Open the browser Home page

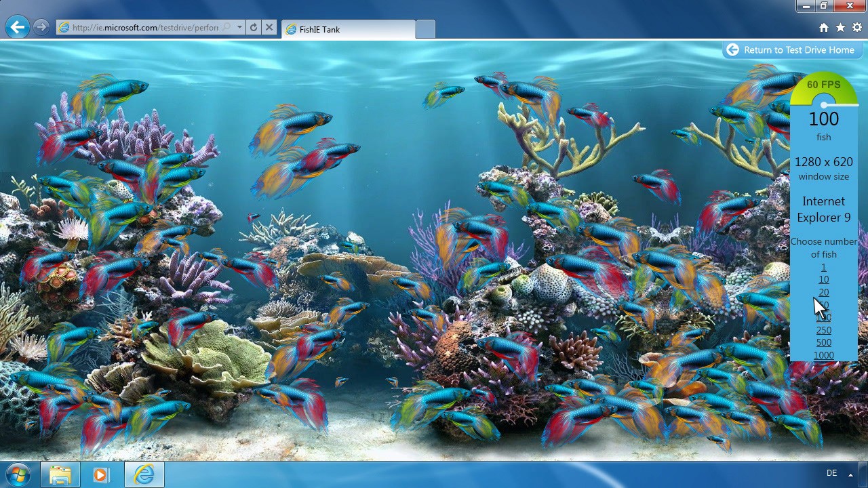823,28
